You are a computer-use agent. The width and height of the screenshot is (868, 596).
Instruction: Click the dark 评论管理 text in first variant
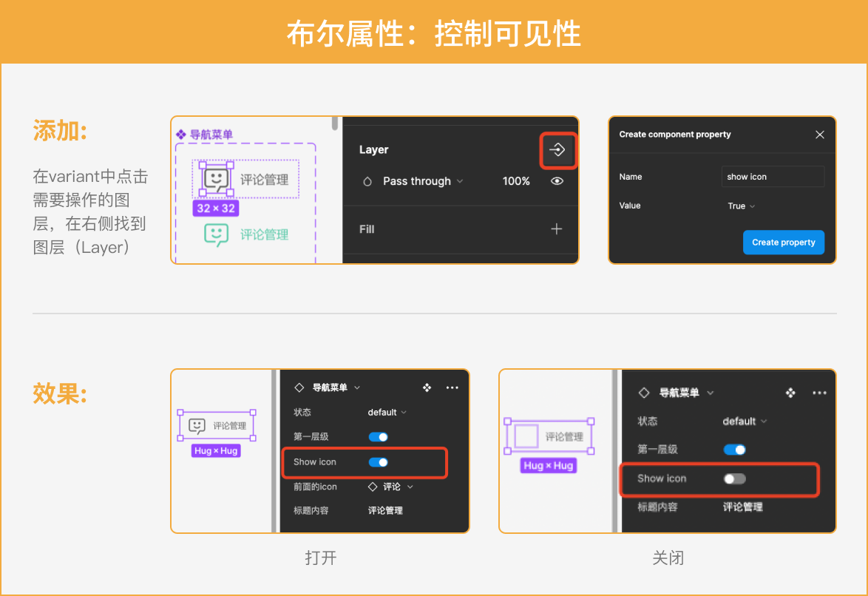[264, 180]
